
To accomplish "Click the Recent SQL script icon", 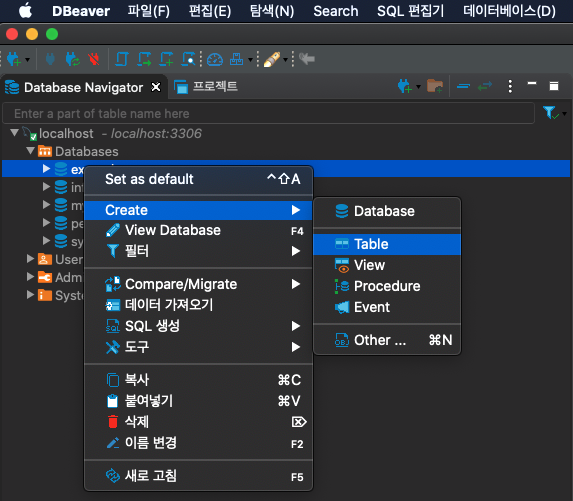I will coord(144,59).
